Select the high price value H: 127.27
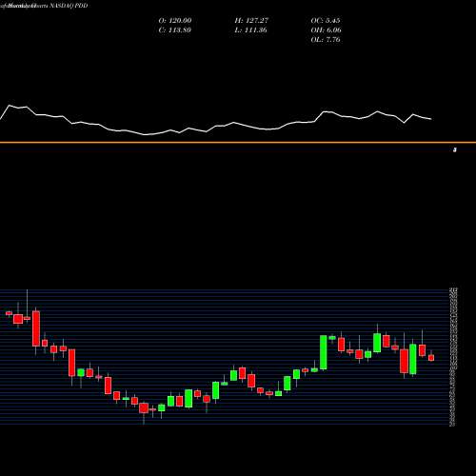 [251, 21]
